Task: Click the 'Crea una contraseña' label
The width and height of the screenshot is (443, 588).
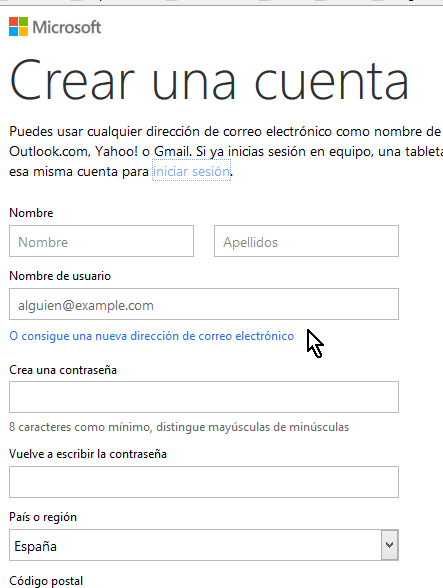Action: (63, 370)
